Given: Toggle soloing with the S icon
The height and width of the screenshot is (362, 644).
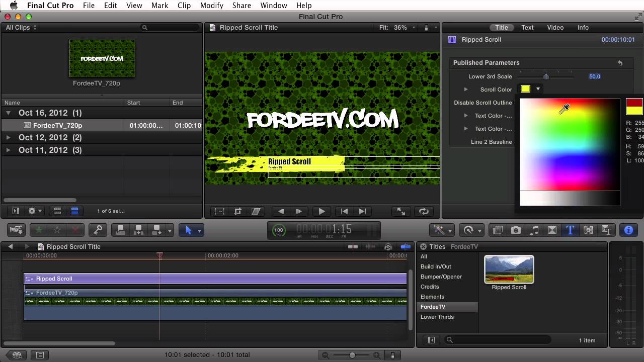Looking at the screenshot, I should pyautogui.click(x=388, y=247).
